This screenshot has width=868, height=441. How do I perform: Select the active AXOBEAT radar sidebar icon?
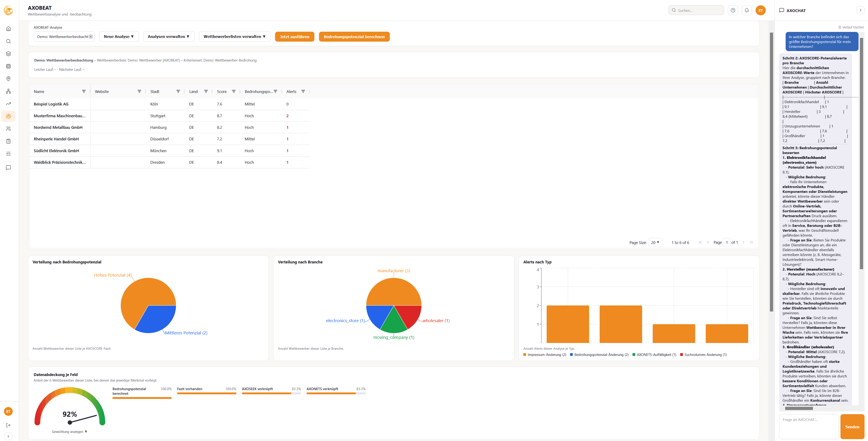[8, 116]
